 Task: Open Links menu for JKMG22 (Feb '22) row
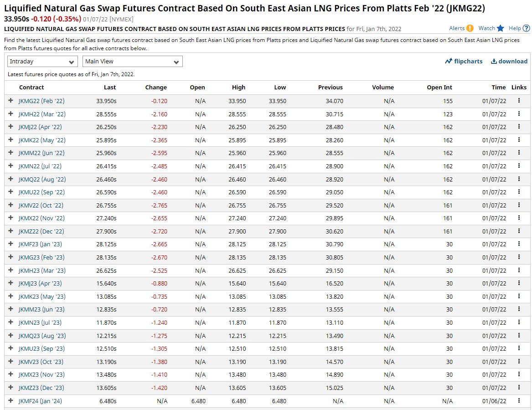click(519, 100)
